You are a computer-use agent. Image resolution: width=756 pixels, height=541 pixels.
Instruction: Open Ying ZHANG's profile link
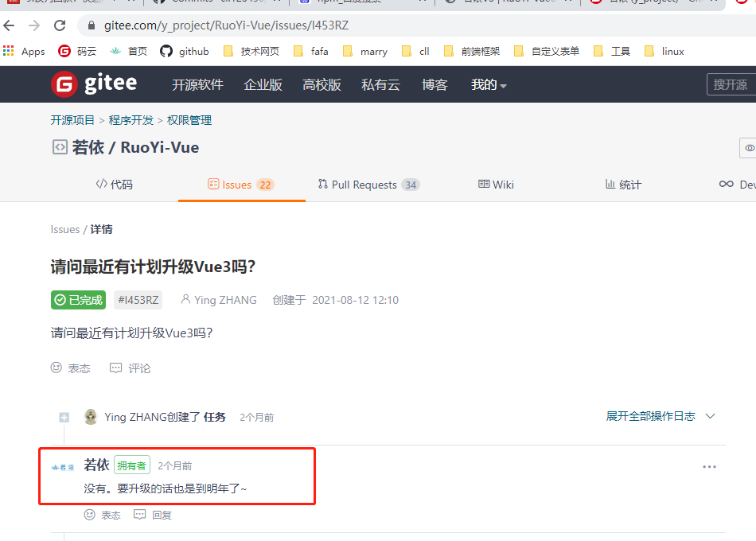[x=225, y=299]
